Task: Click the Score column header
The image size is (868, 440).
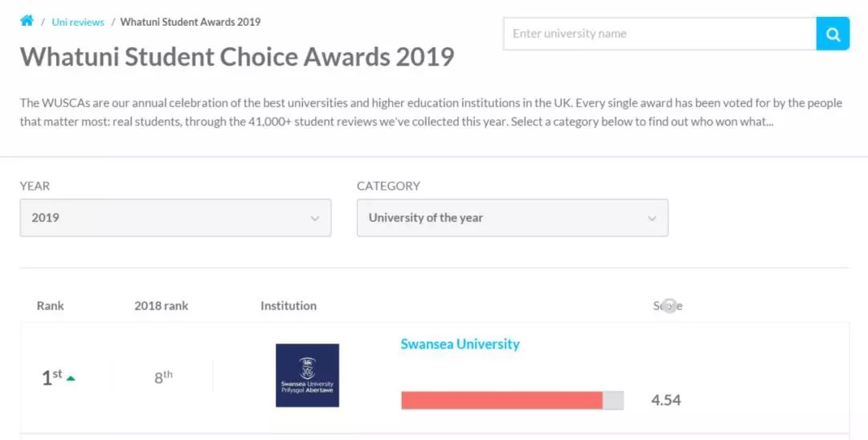Action: click(x=667, y=306)
